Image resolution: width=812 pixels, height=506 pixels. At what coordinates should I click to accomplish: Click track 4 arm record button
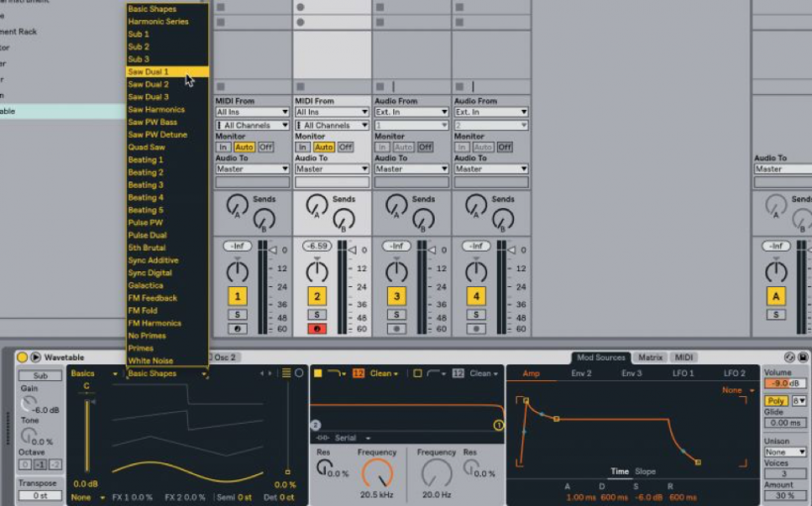tap(476, 329)
